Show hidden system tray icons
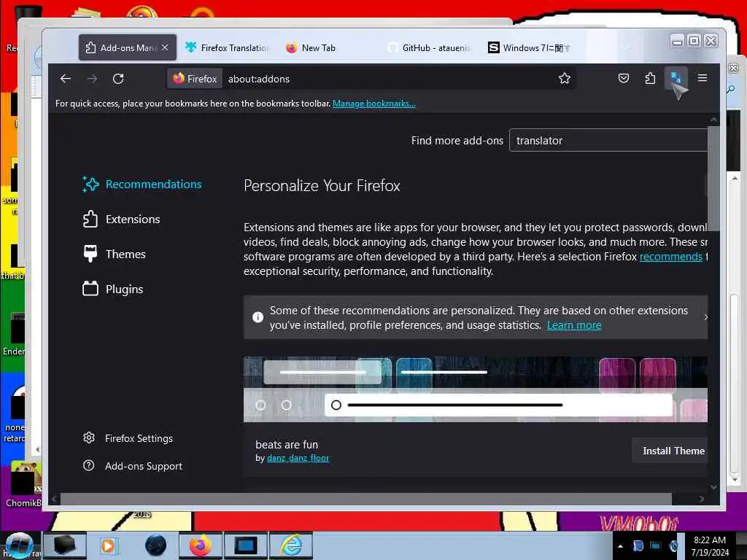747x560 pixels. tap(620, 546)
